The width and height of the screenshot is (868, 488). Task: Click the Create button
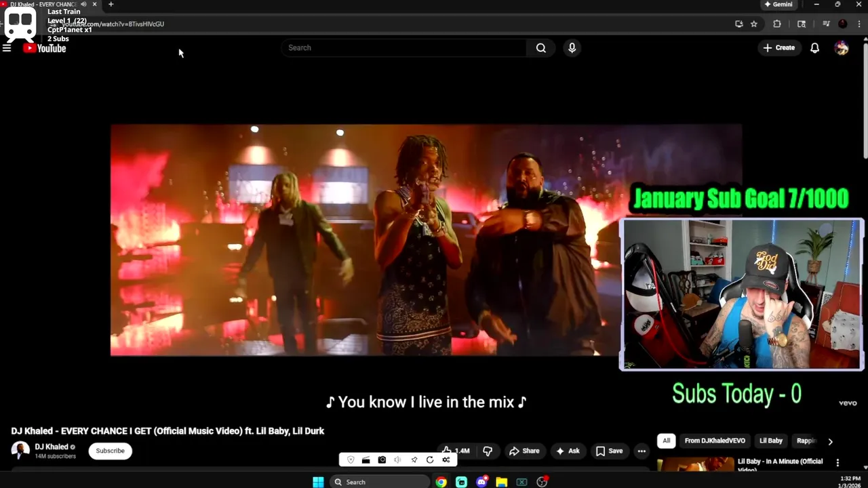(778, 47)
